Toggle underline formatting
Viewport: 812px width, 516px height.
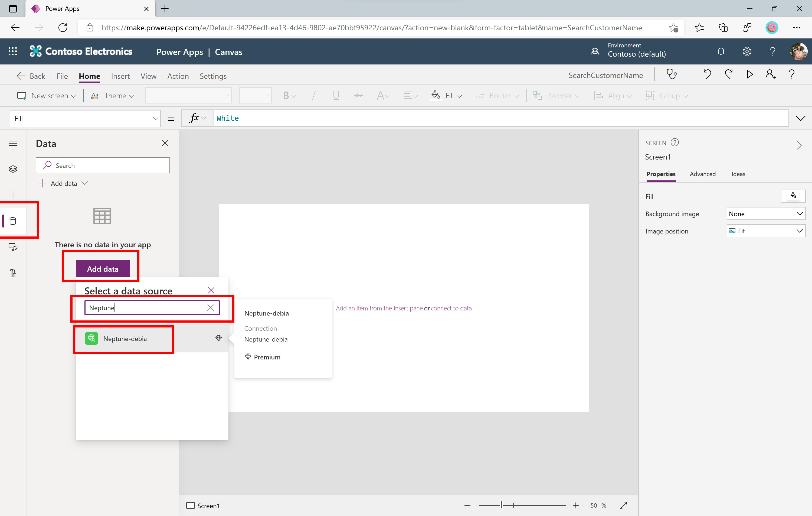point(336,96)
